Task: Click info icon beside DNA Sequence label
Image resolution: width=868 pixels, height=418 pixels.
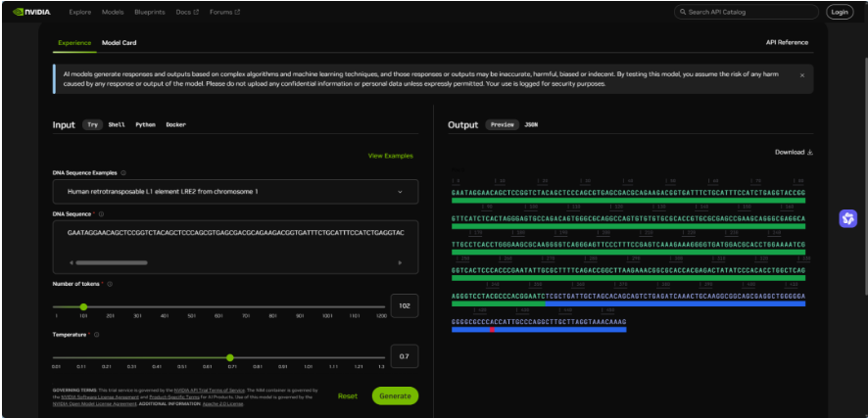Action: click(x=101, y=214)
